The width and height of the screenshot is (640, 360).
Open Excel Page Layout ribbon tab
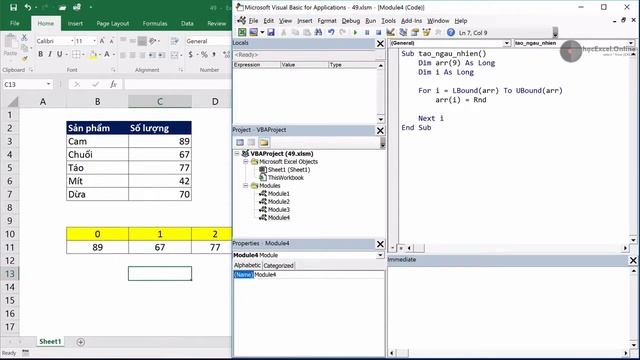coord(113,24)
